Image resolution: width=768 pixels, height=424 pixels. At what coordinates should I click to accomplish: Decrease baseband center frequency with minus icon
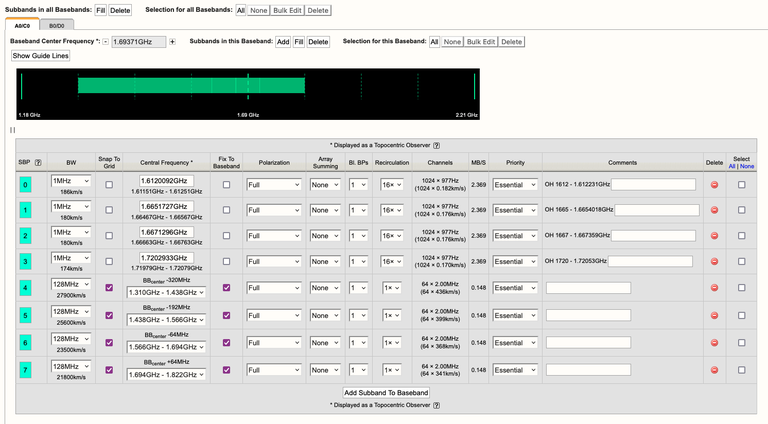pyautogui.click(x=105, y=42)
